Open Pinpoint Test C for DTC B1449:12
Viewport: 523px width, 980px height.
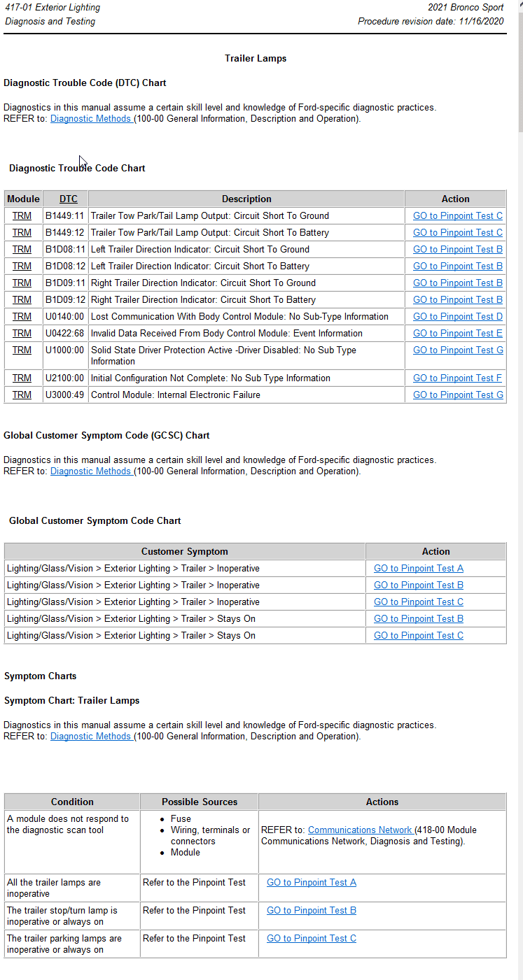tap(457, 233)
